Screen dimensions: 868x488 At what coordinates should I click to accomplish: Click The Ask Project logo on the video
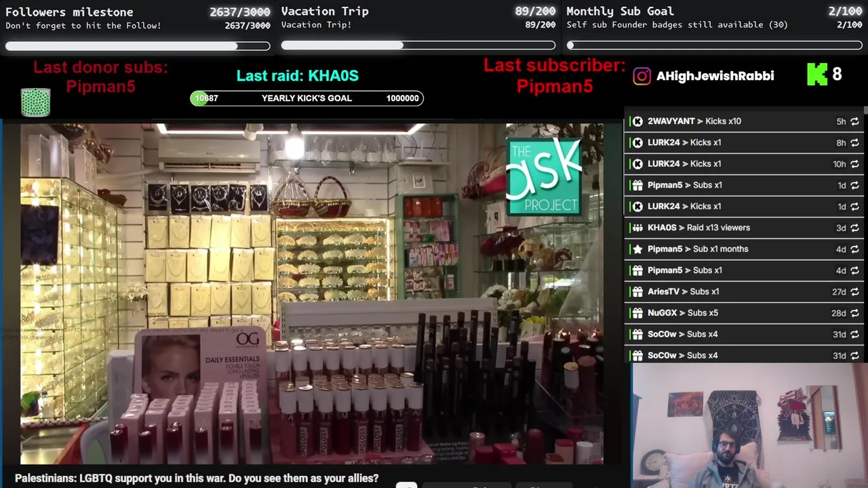tap(544, 176)
